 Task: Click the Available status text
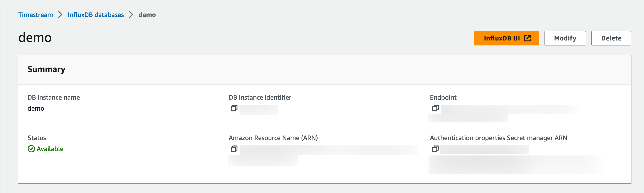[x=50, y=149]
